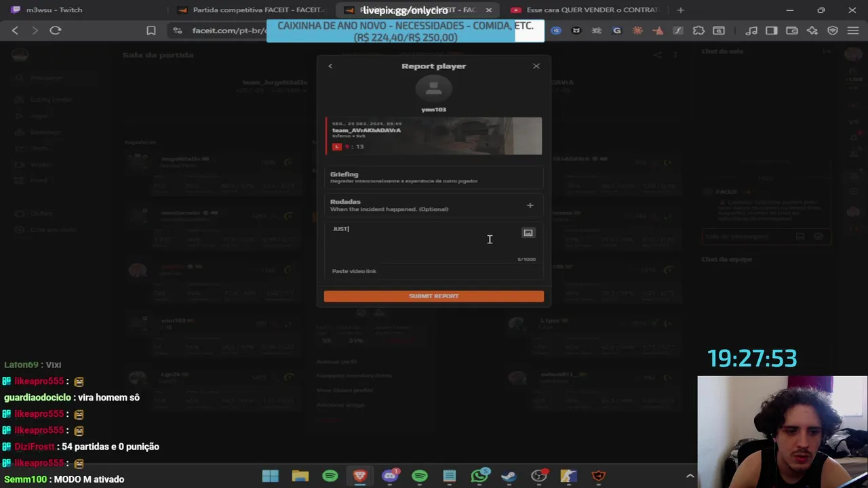Open the page search screenshot icon
The image size is (868, 488).
click(x=719, y=30)
